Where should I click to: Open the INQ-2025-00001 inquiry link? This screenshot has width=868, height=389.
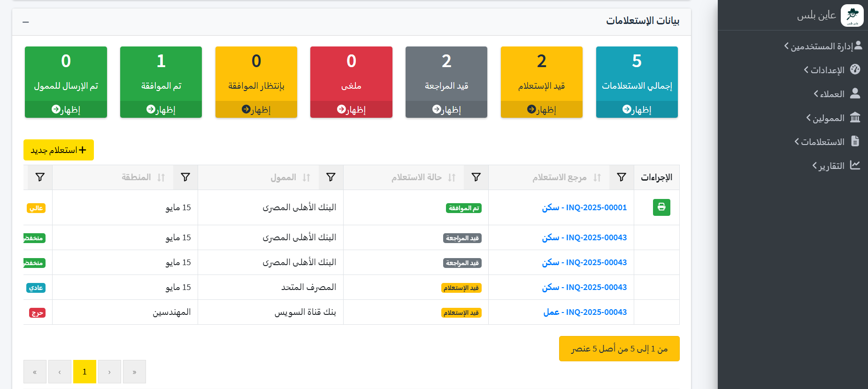point(584,207)
